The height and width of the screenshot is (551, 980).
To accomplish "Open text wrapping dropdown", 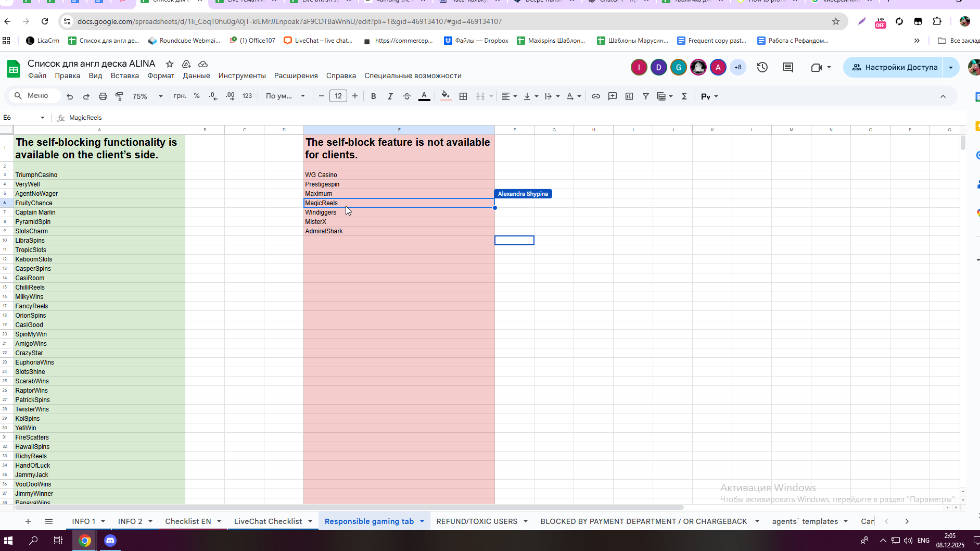I will coord(552,96).
